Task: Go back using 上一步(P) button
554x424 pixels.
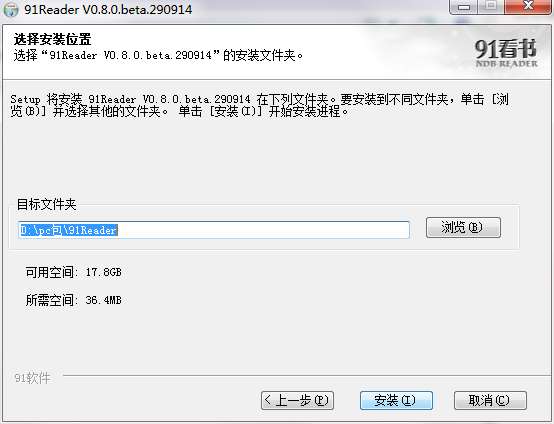Action: (x=297, y=400)
